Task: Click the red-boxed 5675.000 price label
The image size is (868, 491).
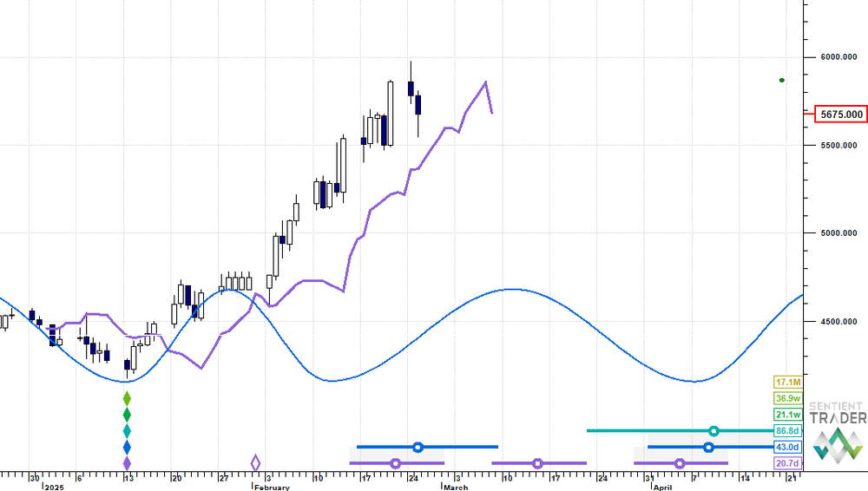Action: click(x=841, y=114)
